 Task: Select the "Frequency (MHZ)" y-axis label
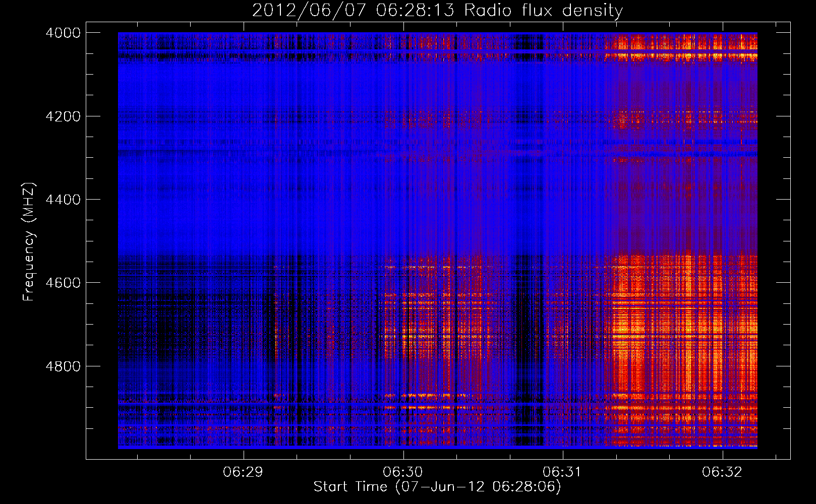[29, 242]
